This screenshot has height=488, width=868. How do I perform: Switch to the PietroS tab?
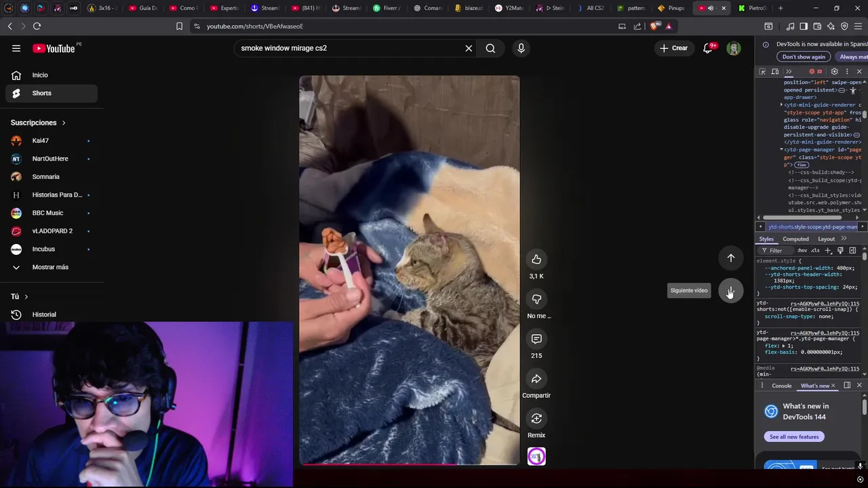pos(751,8)
